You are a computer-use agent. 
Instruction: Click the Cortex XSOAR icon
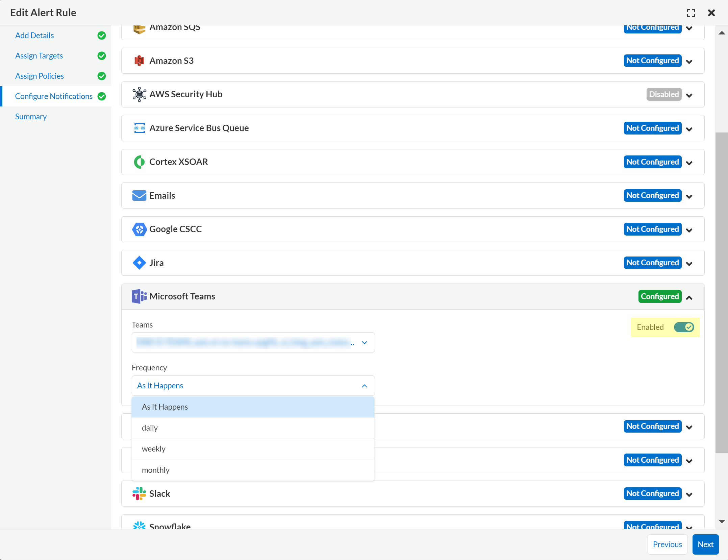139,162
